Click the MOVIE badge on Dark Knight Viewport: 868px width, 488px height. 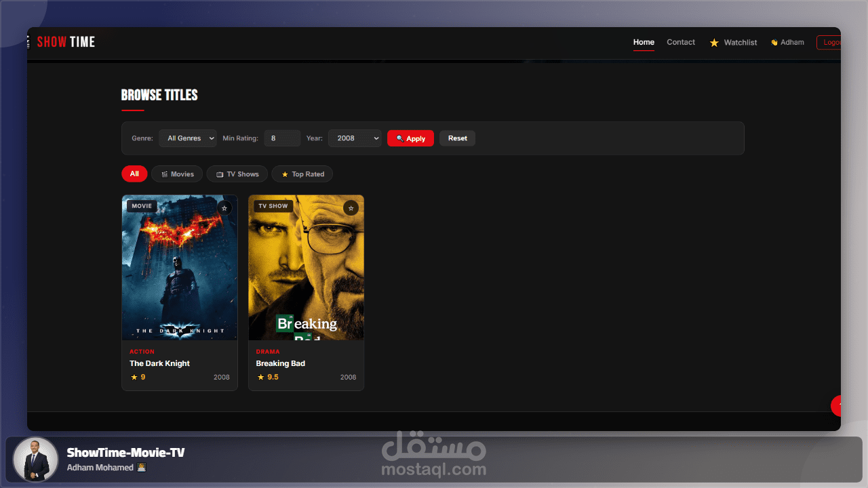point(142,206)
